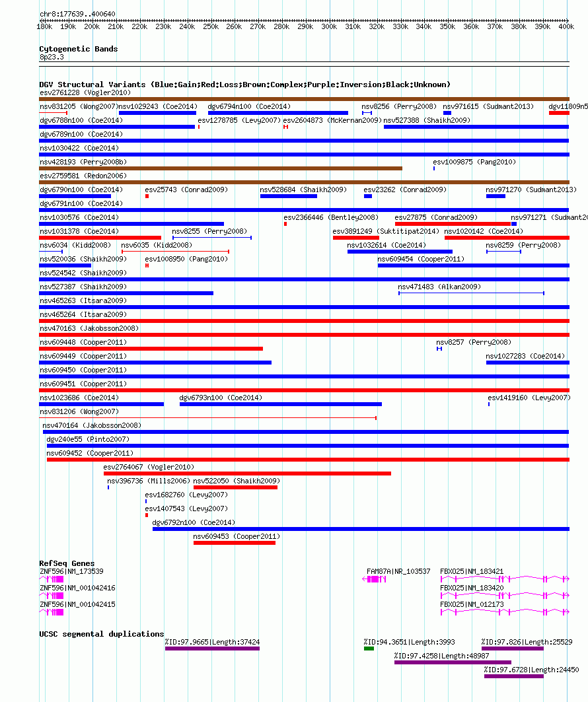
Task: Open nsv6035 (Kidd2008) variant
Action: 176,252
